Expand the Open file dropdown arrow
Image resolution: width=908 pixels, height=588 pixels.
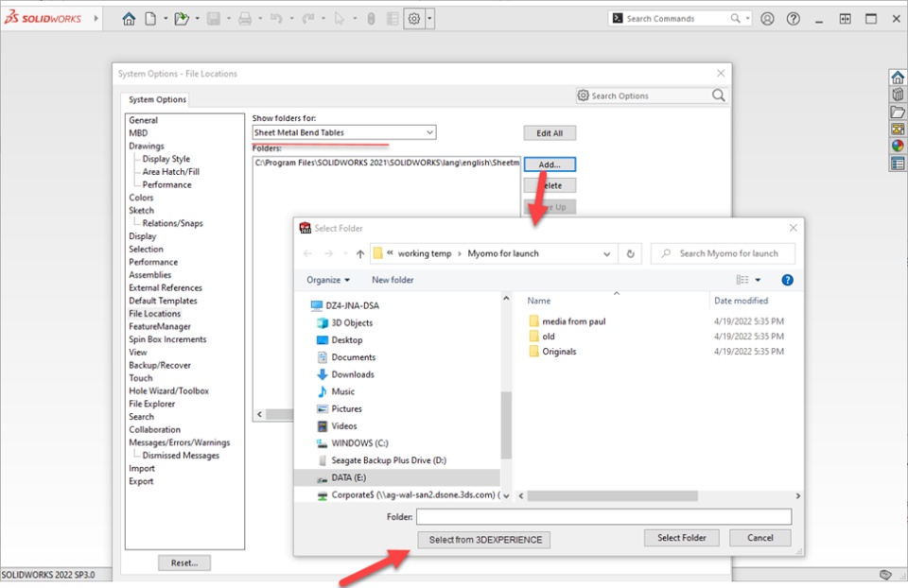pos(198,19)
